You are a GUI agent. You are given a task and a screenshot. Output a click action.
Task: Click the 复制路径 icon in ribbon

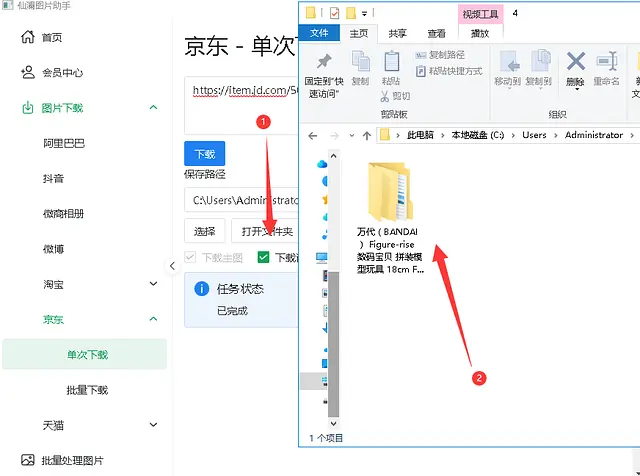click(421, 55)
